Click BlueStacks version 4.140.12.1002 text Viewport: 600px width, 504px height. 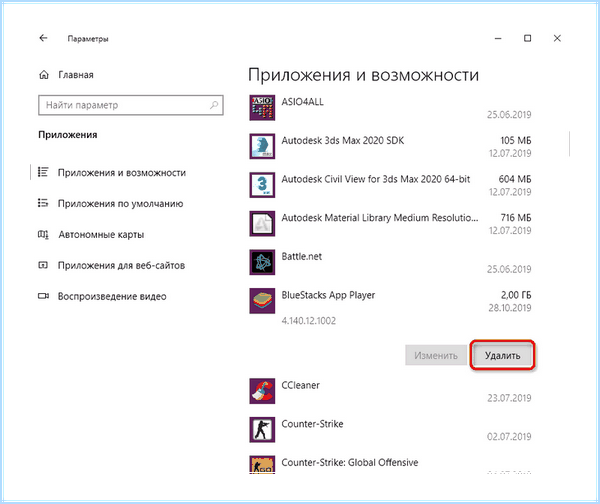tap(308, 321)
